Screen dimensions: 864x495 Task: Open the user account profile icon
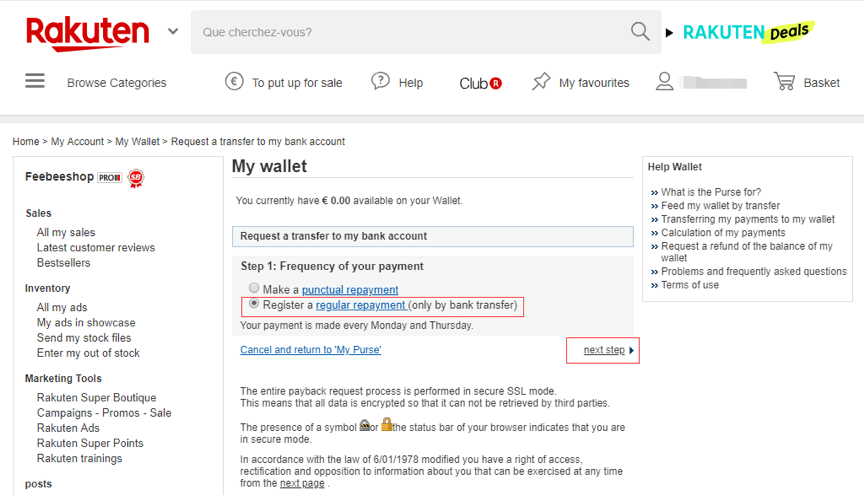pos(665,82)
